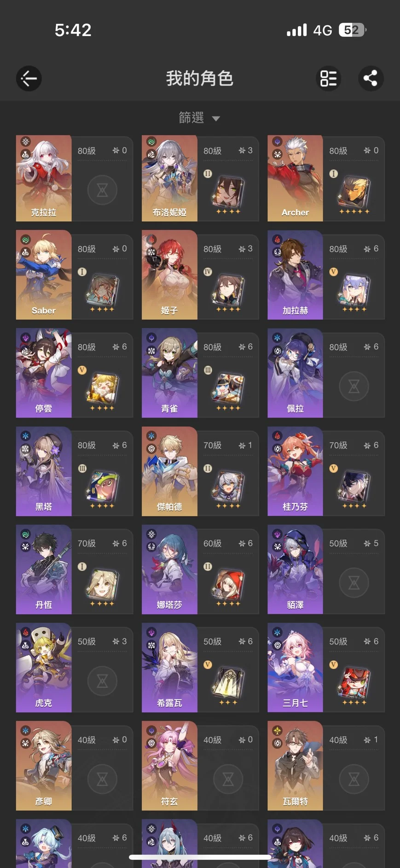The width and height of the screenshot is (400, 868).
Task: Click 佩拉's empty light cone slot
Action: (x=354, y=386)
